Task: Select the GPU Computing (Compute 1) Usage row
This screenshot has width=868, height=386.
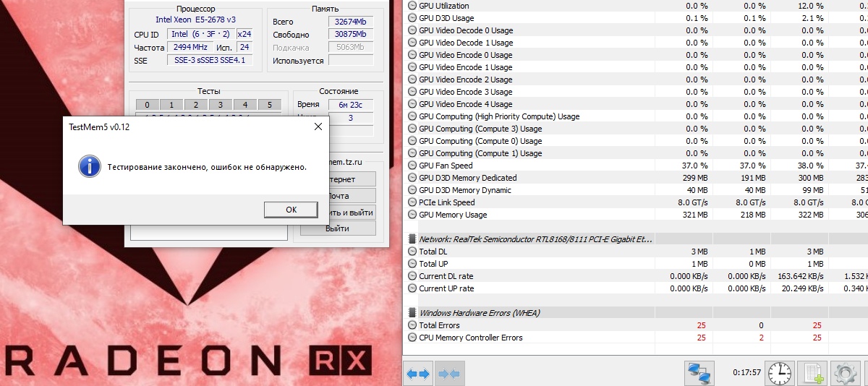Action: click(x=635, y=153)
